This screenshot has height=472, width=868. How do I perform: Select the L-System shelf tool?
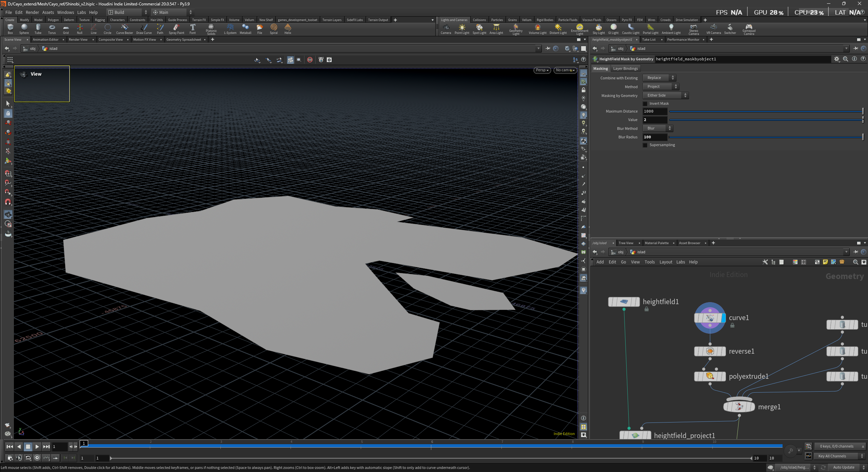click(230, 28)
